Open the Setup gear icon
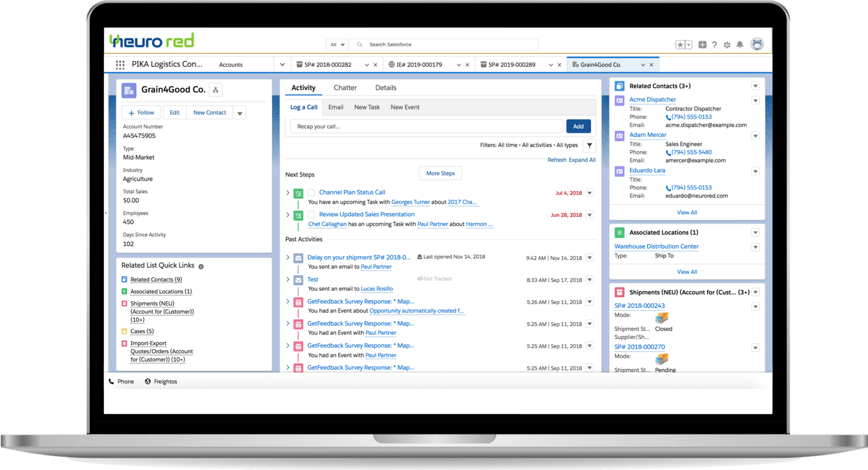 pos(727,44)
